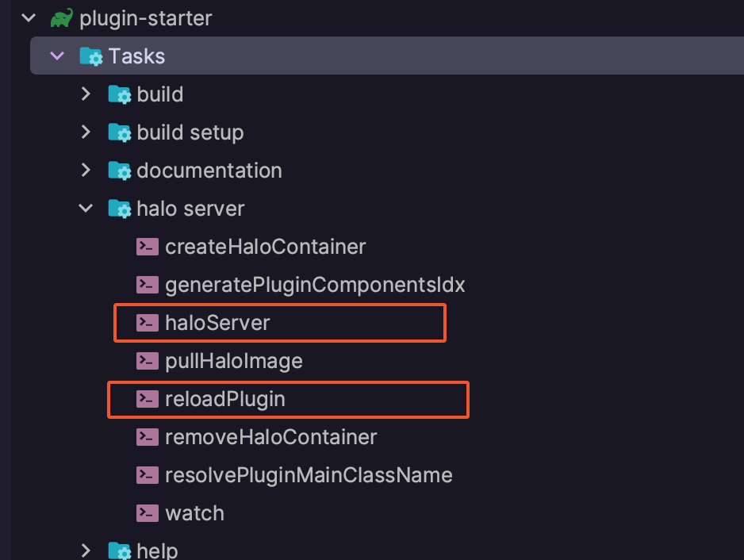Collapse the plugin-starter root node
The height and width of the screenshot is (560, 744).
click(x=29, y=17)
